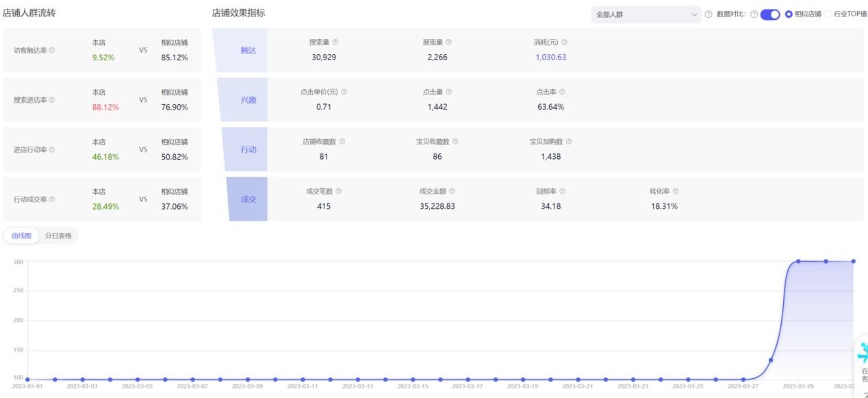The height and width of the screenshot is (398, 868).
Task: Click help icon beside 搜索进店率
Action: [x=52, y=100]
